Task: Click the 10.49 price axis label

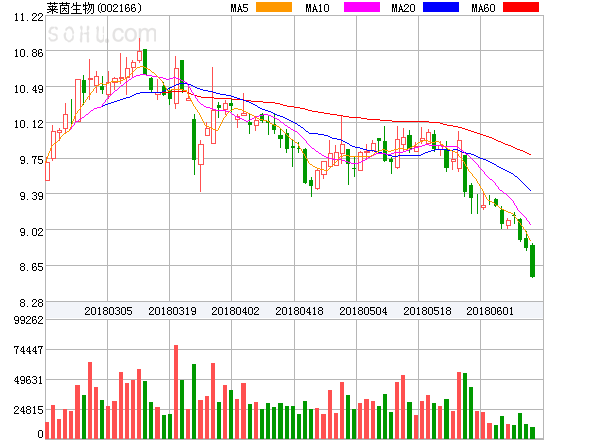Action: click(x=29, y=89)
